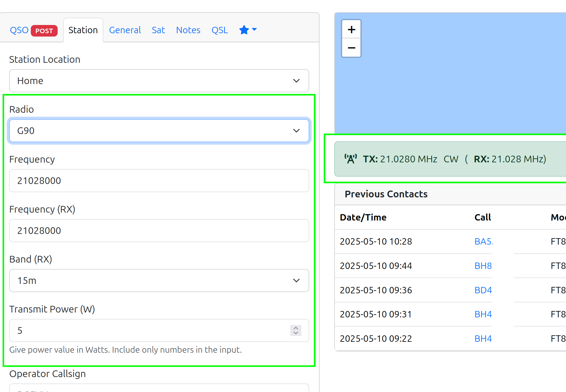Select row dated 2025-05-10 09:44
Image resolution: width=566 pixels, height=392 pixels.
[450, 266]
